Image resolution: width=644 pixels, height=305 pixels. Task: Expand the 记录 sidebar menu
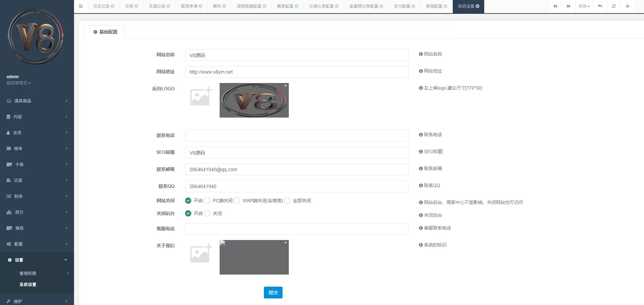[37, 180]
